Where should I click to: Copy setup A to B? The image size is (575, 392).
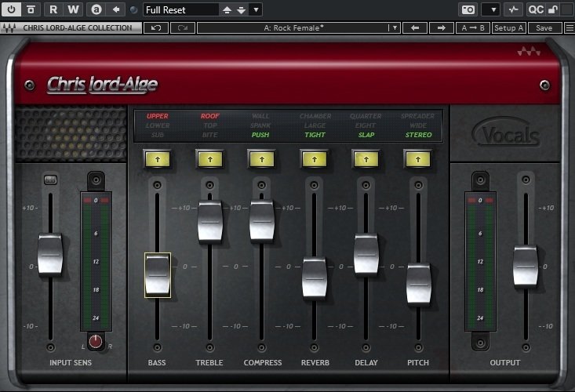(x=473, y=28)
